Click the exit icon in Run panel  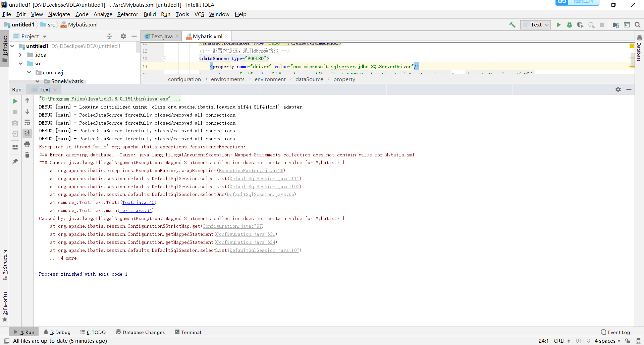(x=15, y=134)
